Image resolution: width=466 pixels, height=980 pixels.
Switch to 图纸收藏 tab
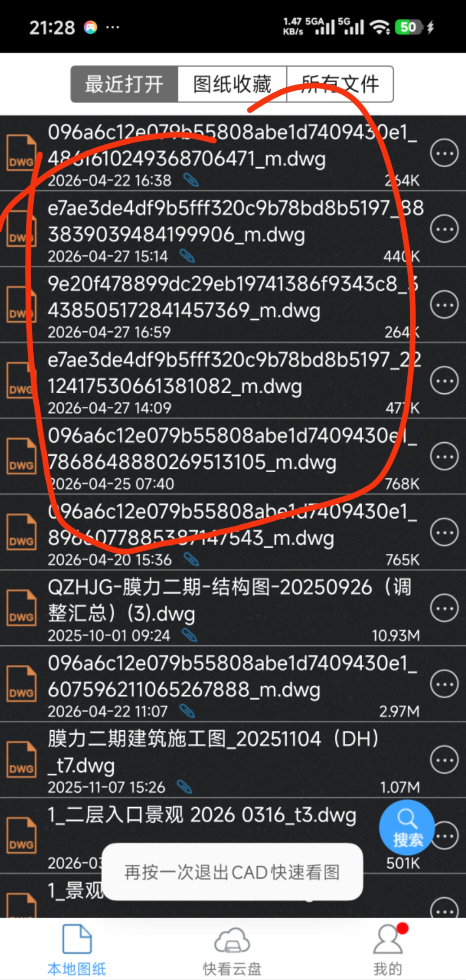tap(232, 84)
